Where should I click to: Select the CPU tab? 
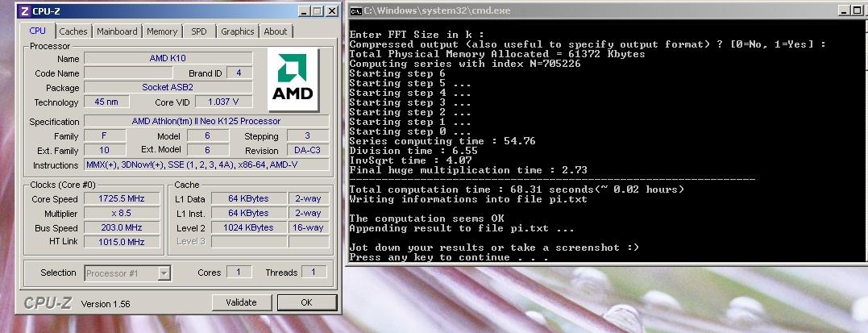click(38, 31)
